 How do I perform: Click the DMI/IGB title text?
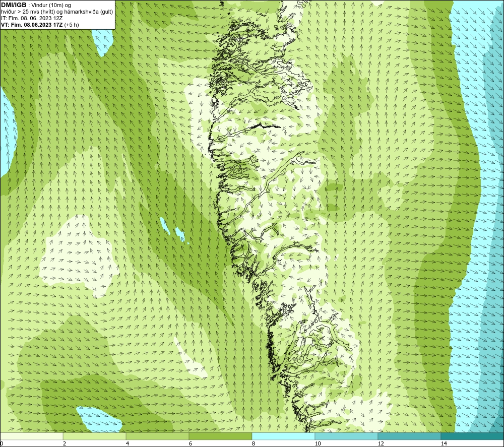(14, 5)
